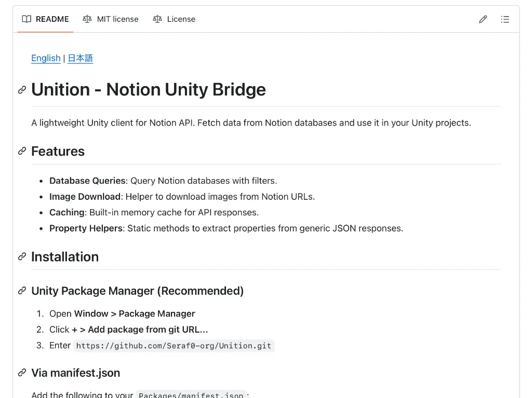Click the scales icon beside License
This screenshot has height=398, width=532.
pos(157,19)
